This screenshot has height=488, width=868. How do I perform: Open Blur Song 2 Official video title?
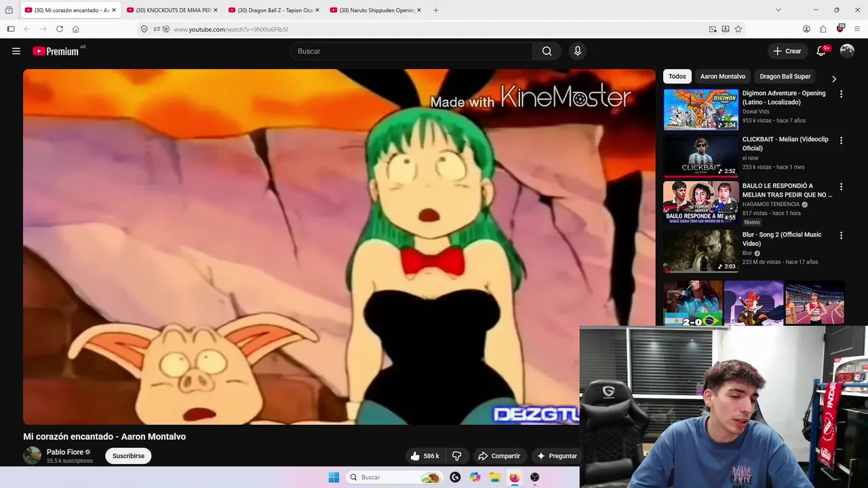(782, 239)
